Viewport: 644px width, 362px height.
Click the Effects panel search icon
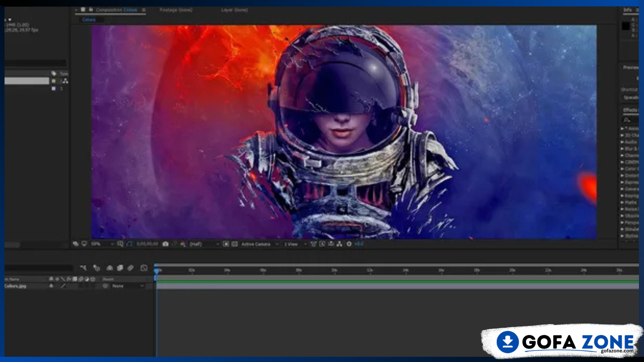[627, 120]
